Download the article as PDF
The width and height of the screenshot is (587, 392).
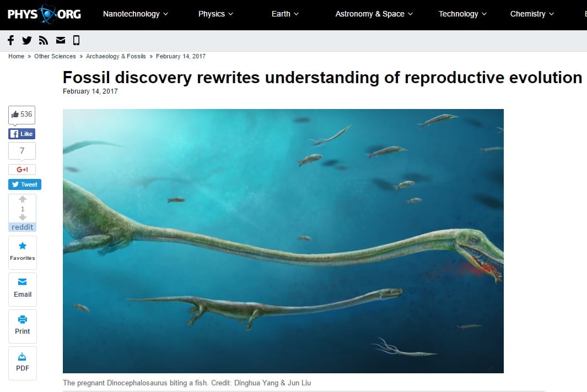[x=23, y=363]
